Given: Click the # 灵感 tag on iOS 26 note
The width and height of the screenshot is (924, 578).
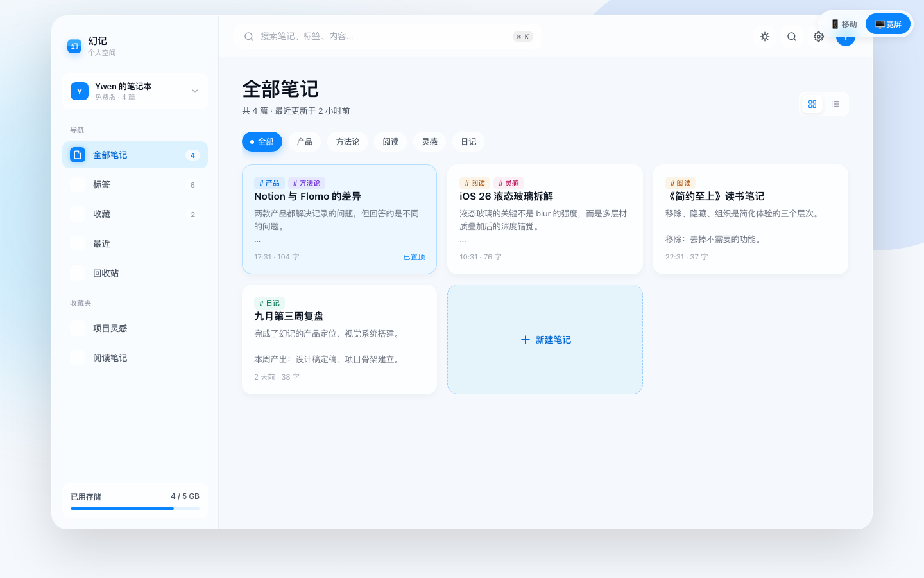Looking at the screenshot, I should (x=509, y=183).
